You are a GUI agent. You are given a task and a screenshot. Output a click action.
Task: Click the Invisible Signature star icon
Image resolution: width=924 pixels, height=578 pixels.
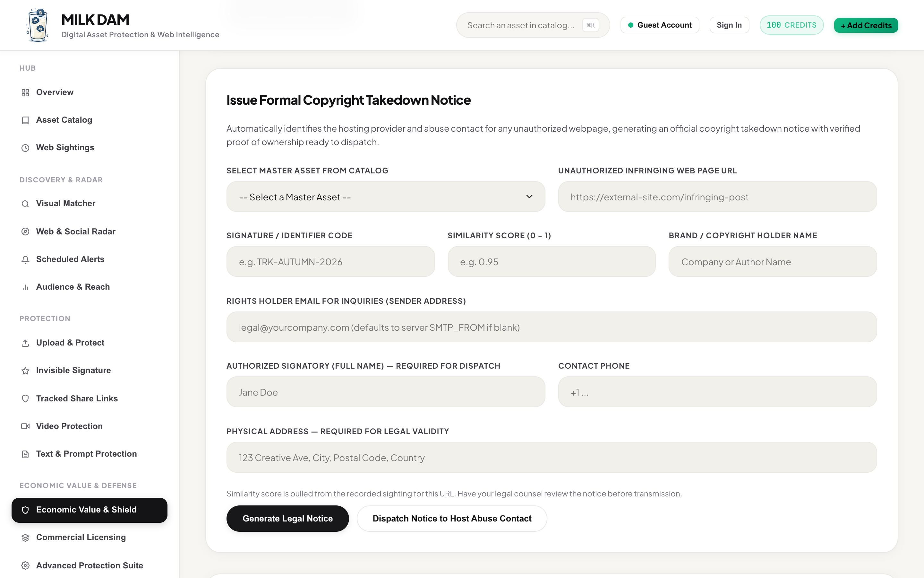[25, 371]
